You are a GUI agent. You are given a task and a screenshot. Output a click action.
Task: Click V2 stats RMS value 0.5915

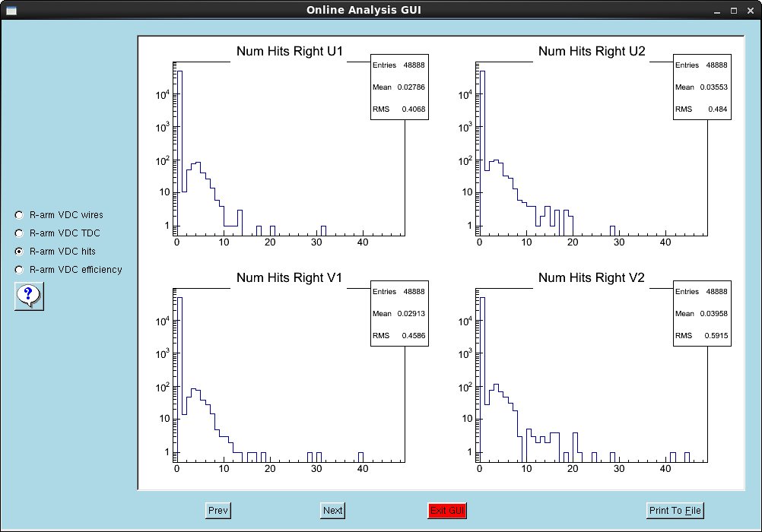pyautogui.click(x=716, y=336)
